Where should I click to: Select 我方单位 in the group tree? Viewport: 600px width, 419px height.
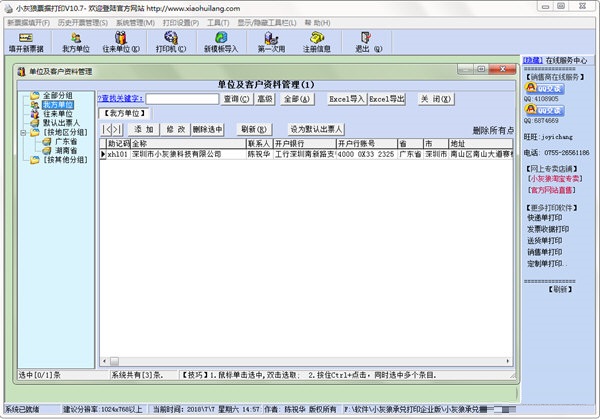click(58, 104)
